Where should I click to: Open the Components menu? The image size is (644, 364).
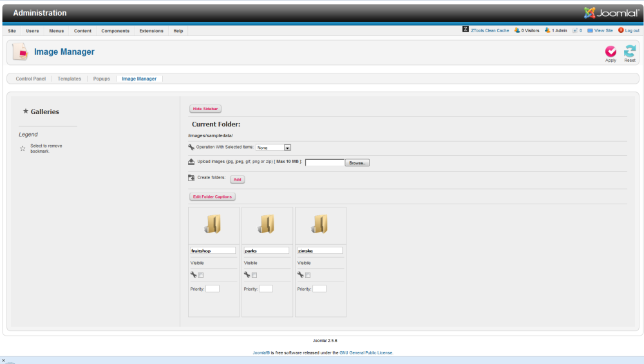click(115, 31)
